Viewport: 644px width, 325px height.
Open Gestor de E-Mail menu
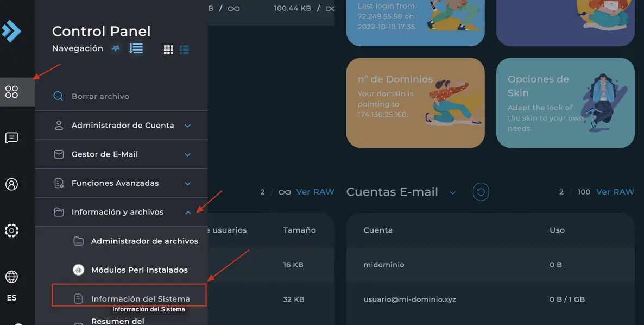[x=121, y=154]
